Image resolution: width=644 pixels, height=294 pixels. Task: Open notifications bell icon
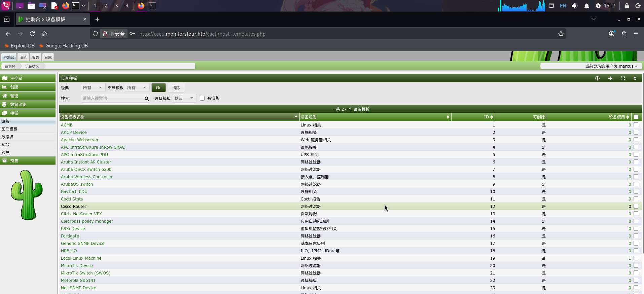pos(587,6)
